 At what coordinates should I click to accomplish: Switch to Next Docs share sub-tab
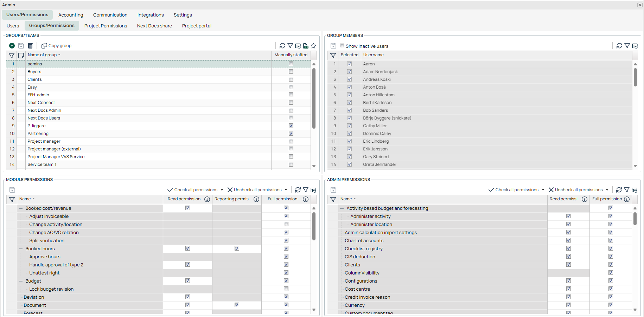pos(154,26)
